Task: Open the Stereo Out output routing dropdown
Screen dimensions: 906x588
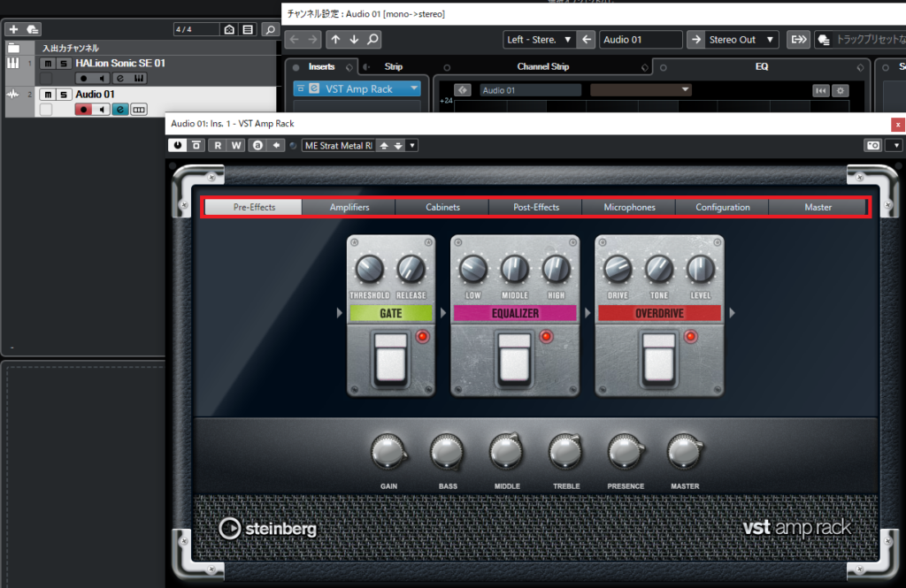Action: click(x=741, y=39)
